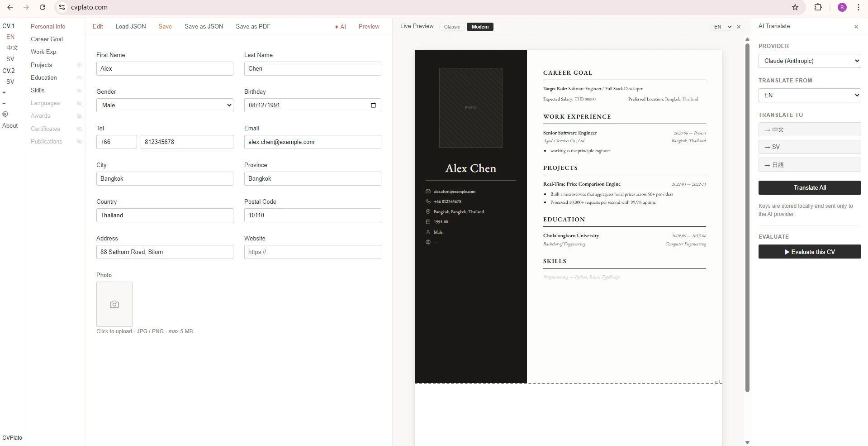Open Projects section

[41, 65]
